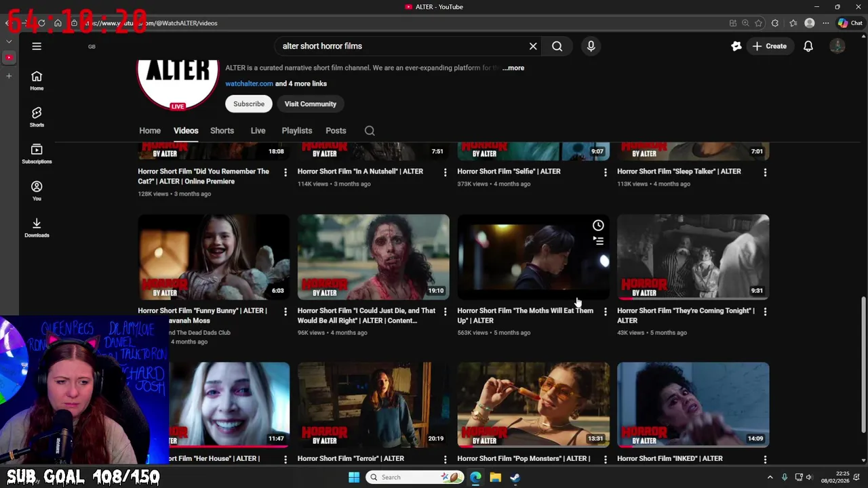
Task: Open browser Copilot Chat button
Action: [x=850, y=23]
